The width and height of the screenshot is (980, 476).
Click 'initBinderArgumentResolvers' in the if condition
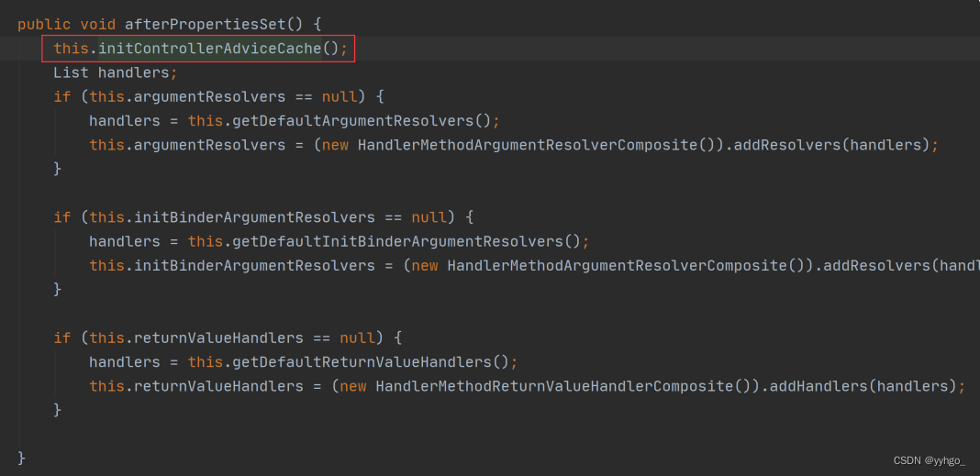[x=254, y=218]
